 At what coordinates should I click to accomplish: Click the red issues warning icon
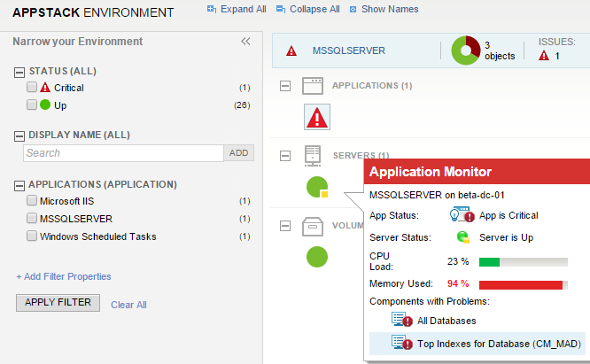[x=544, y=56]
